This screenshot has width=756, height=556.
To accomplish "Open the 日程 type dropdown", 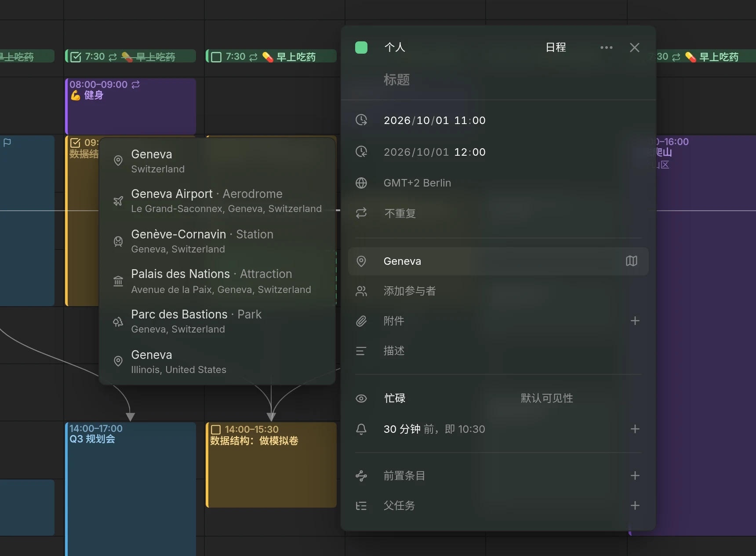I will [x=556, y=48].
